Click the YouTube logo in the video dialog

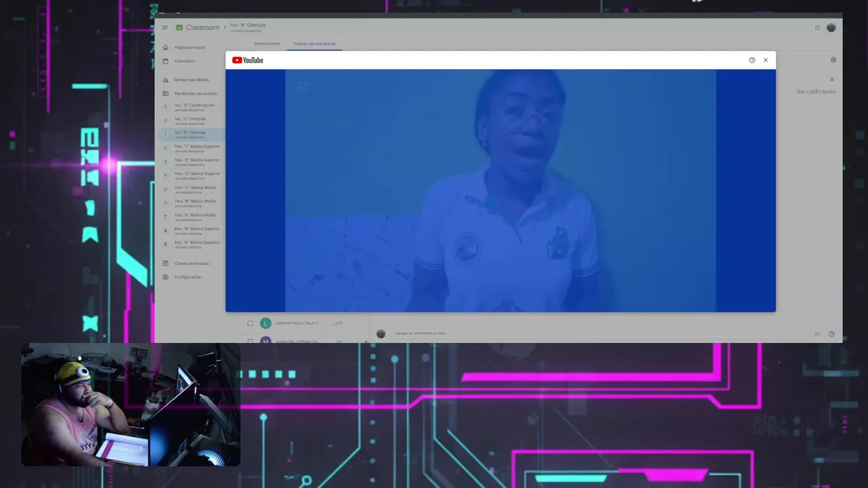[248, 60]
